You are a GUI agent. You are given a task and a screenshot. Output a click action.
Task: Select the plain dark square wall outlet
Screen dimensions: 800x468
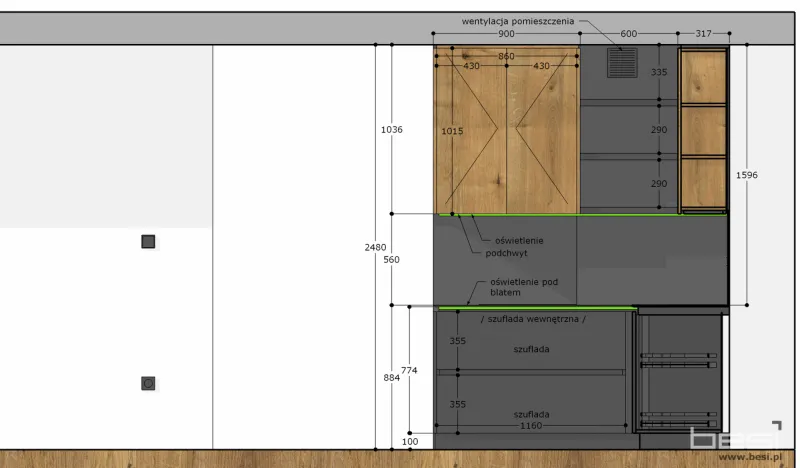[148, 241]
